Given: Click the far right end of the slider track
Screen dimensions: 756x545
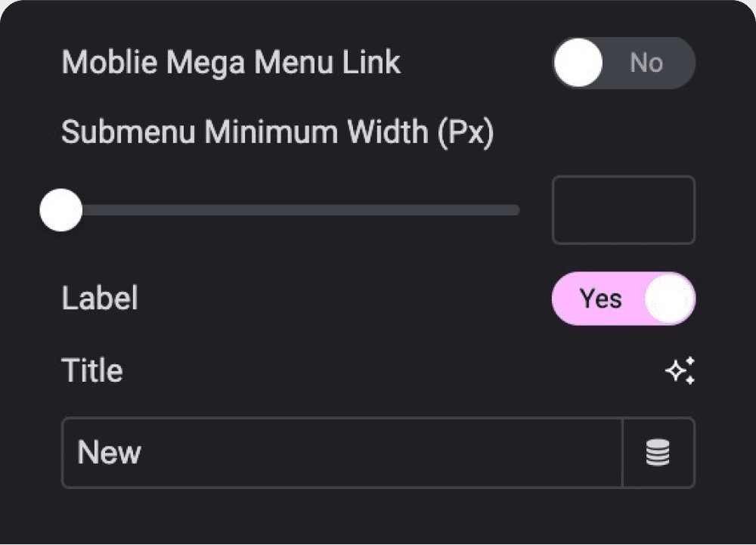Looking at the screenshot, I should coord(516,210).
